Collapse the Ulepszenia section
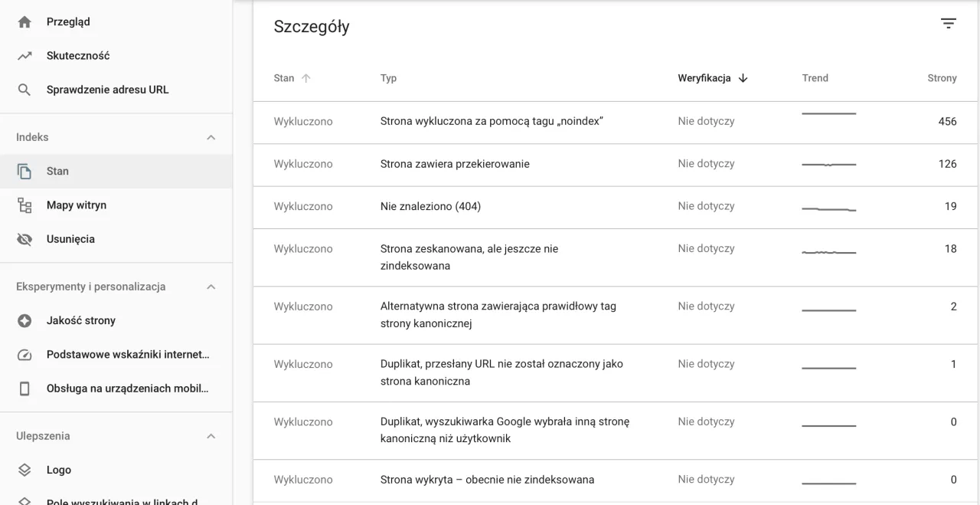980x505 pixels. point(211,435)
